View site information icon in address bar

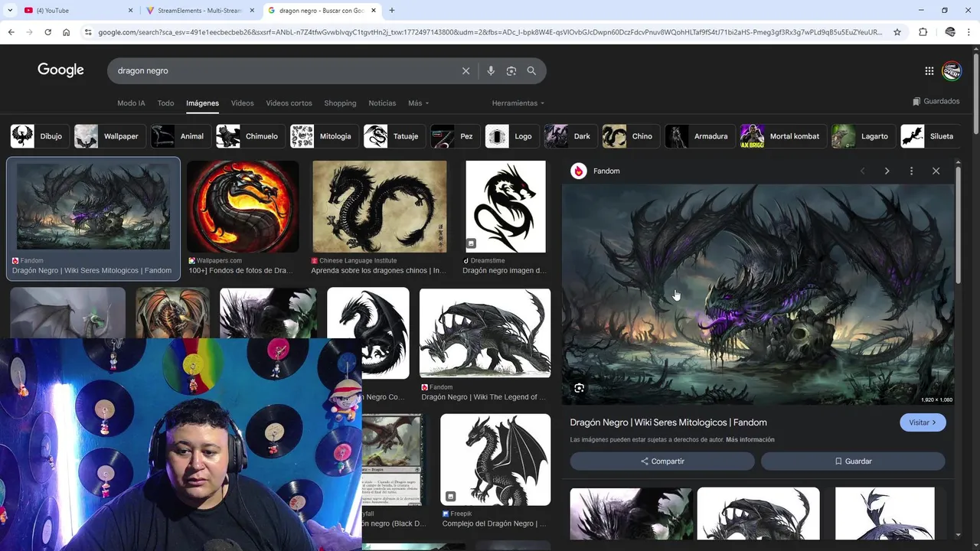pos(88,32)
